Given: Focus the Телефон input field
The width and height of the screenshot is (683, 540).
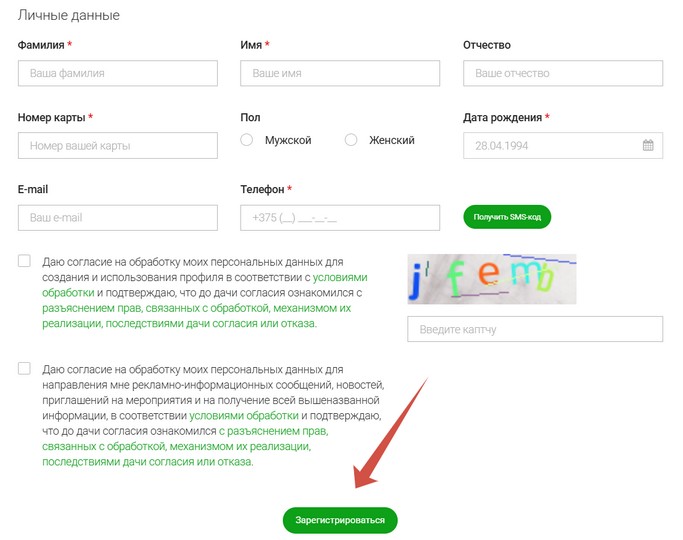Looking at the screenshot, I should coord(340,218).
